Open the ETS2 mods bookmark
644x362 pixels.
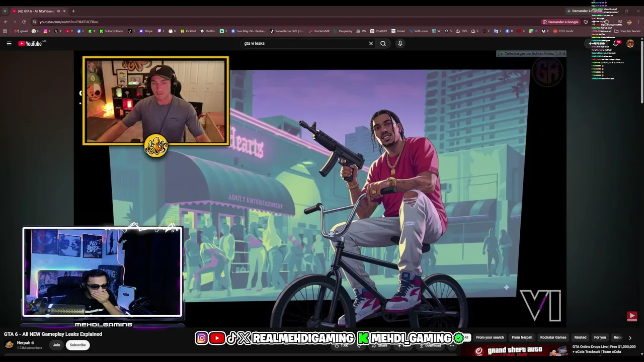[563, 31]
